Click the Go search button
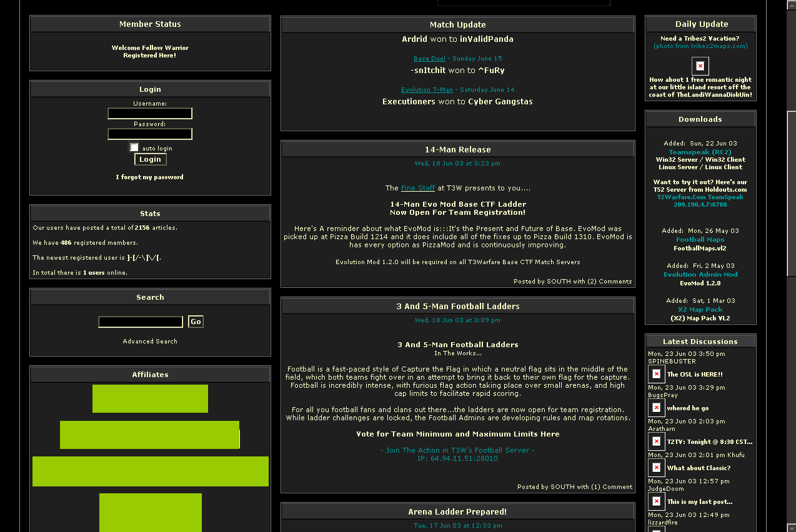Screen dimensions: 796x532 point(196,322)
